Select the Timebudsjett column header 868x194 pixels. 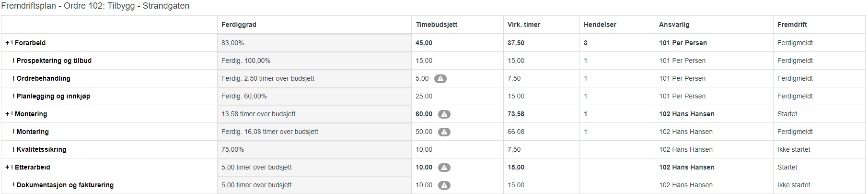tap(437, 24)
